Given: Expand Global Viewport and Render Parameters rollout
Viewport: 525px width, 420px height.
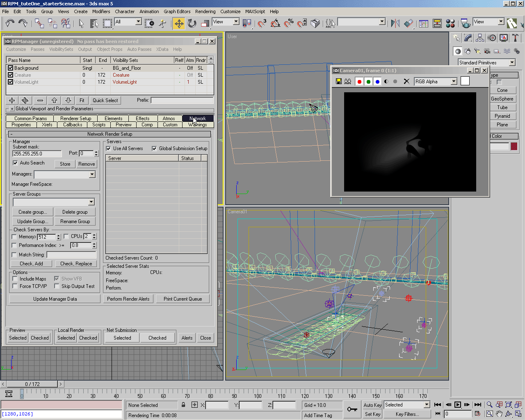Looking at the screenshot, I should click(12, 109).
